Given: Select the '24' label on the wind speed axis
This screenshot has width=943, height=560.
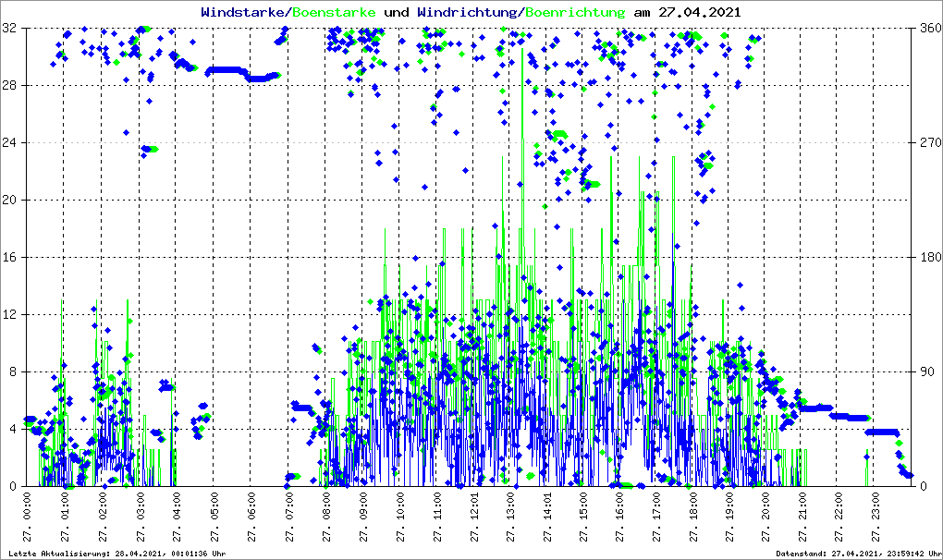Looking at the screenshot, I should (x=9, y=143).
